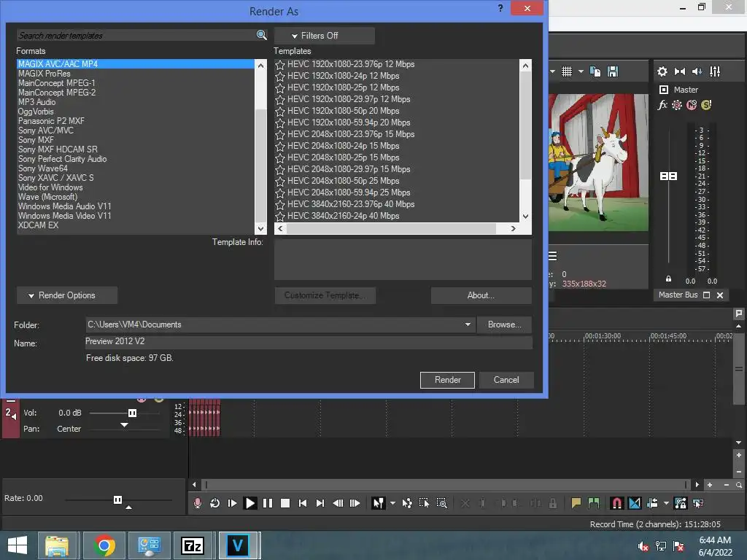Open Mixing Console icon in Master Bus
This screenshot has width=747, height=560.
pos(715,71)
